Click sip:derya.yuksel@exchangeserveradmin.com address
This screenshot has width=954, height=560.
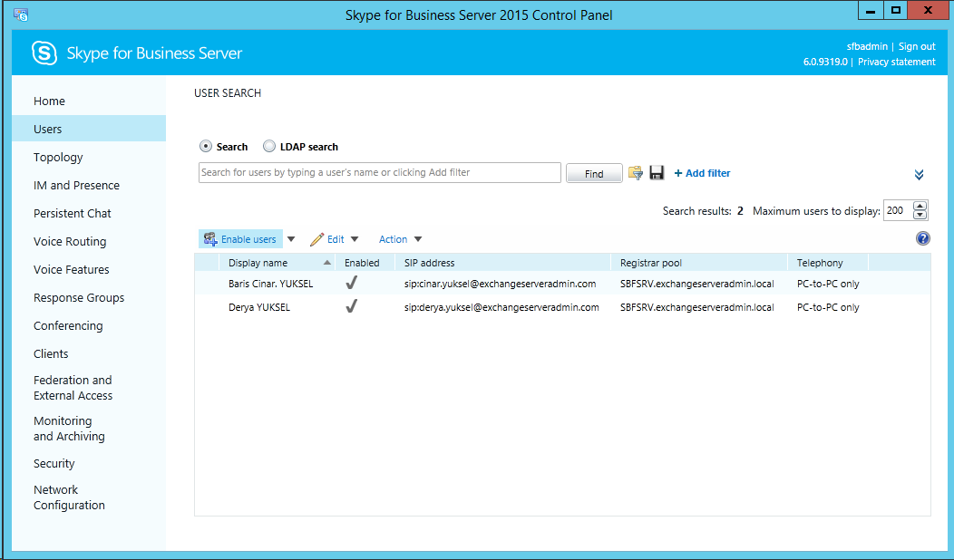click(x=501, y=307)
